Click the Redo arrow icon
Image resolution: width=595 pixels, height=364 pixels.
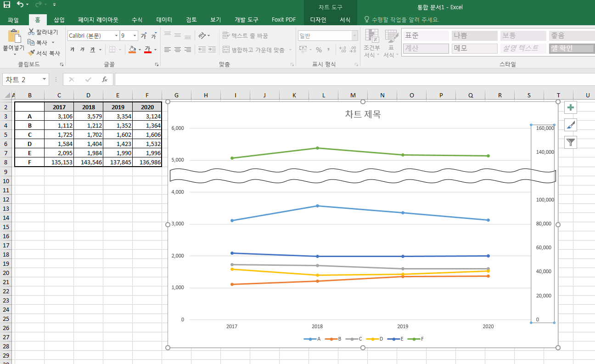(x=39, y=5)
